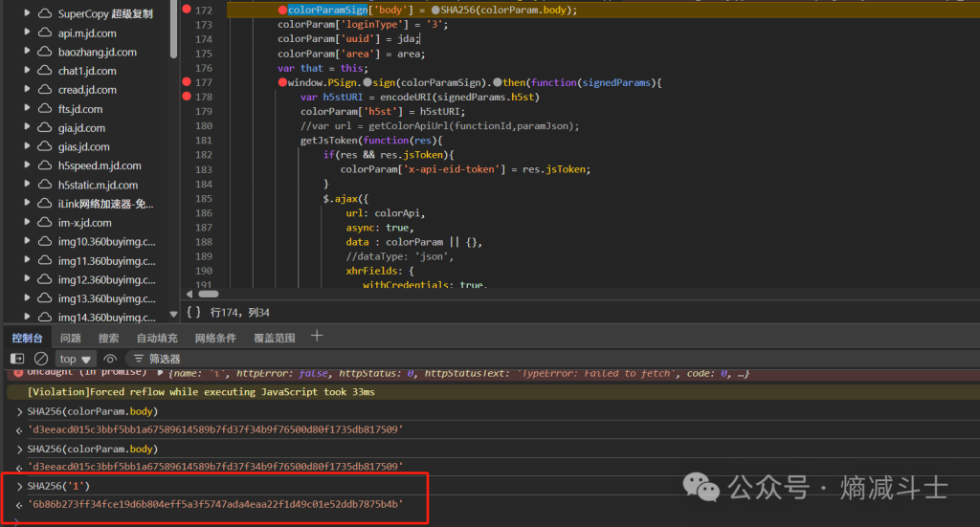The width and height of the screenshot is (980, 527).
Task: Toggle the breakpoint on line 172
Action: click(x=186, y=10)
